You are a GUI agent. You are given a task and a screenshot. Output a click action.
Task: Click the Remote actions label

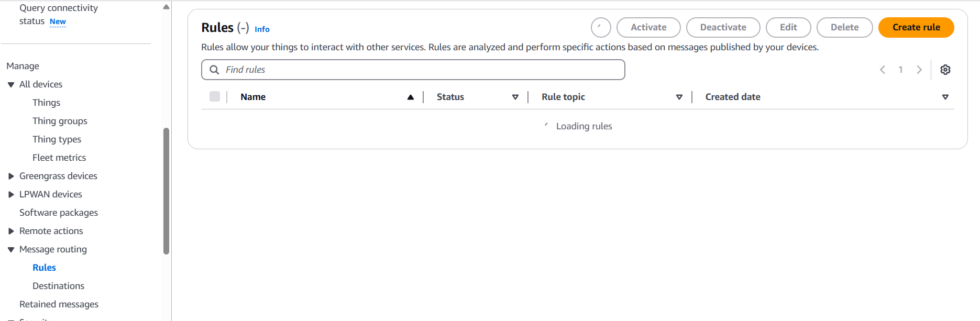pyautogui.click(x=51, y=231)
